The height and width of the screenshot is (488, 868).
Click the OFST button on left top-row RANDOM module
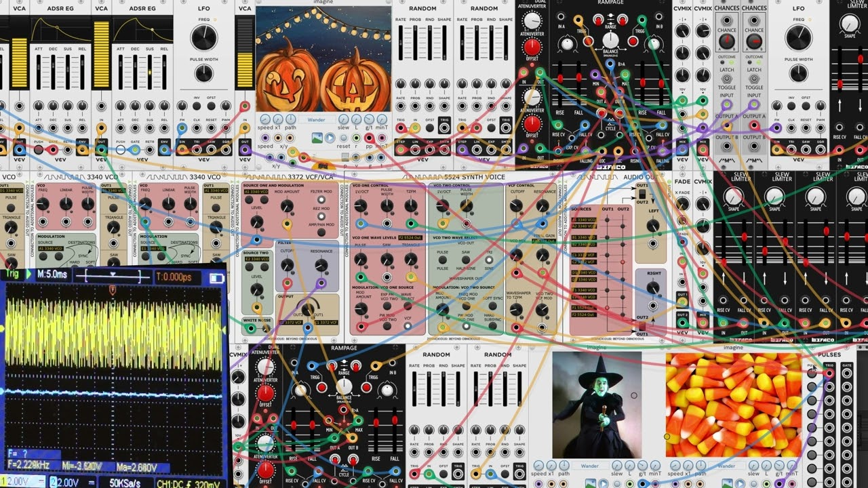click(x=430, y=128)
